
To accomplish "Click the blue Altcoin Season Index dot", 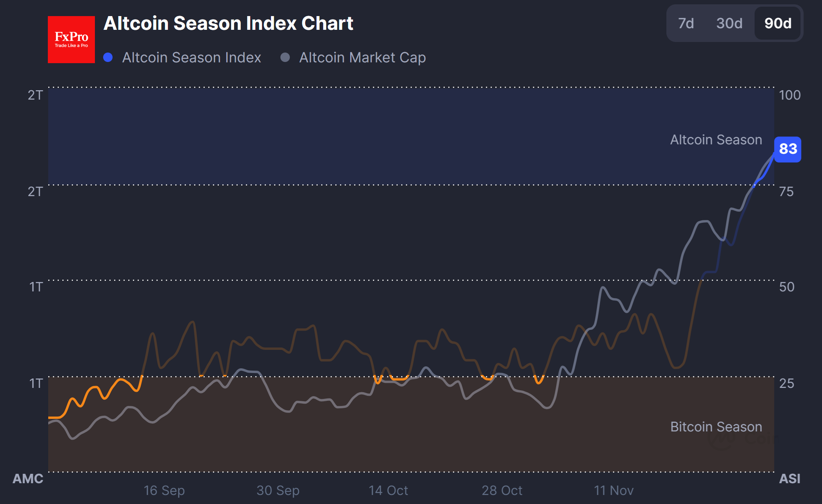I will point(108,58).
